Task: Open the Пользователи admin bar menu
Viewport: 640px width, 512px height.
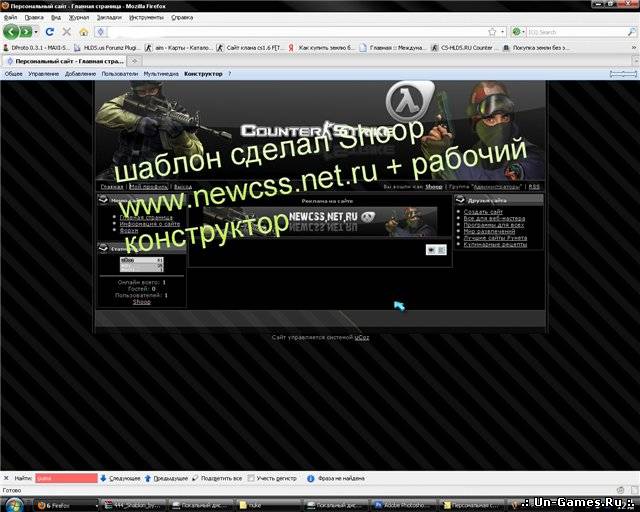Action: click(120, 74)
